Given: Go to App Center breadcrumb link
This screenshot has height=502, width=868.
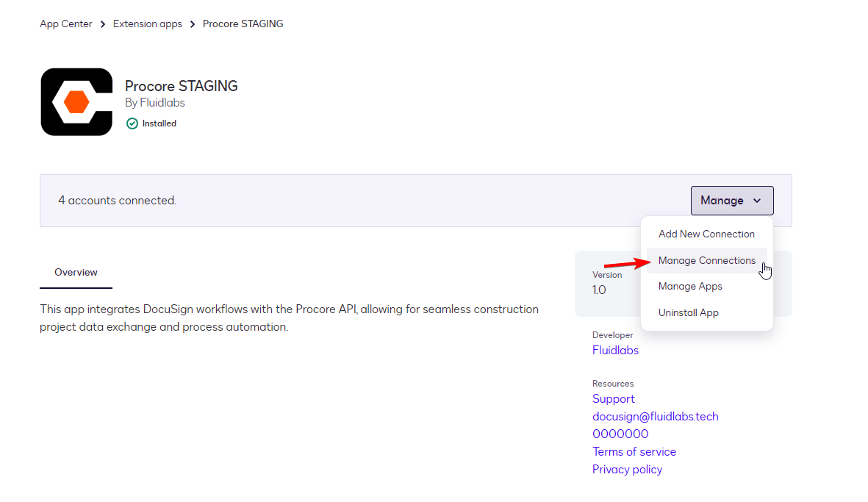Looking at the screenshot, I should (x=66, y=24).
